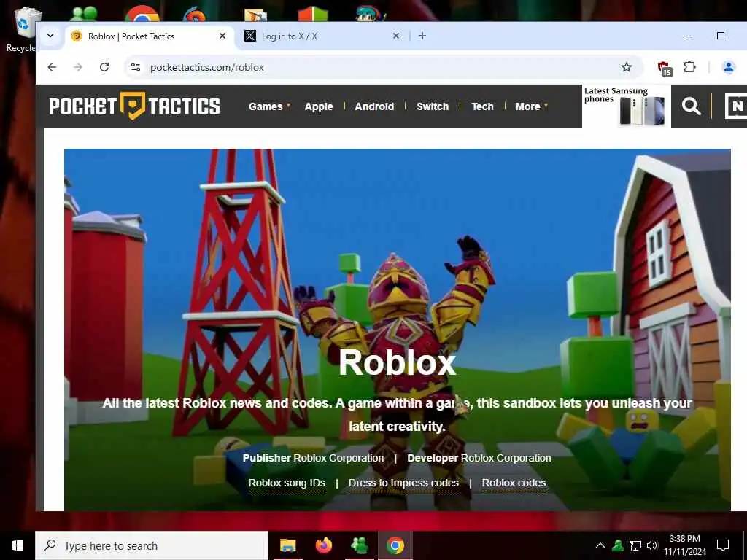This screenshot has height=560, width=747.
Task: Expand the More menu
Action: click(532, 106)
